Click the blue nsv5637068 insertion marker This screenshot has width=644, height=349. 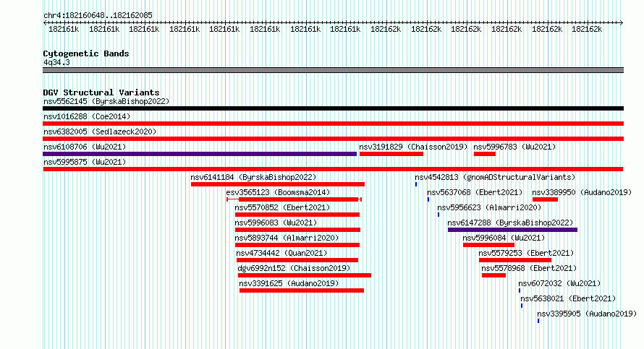(x=428, y=199)
